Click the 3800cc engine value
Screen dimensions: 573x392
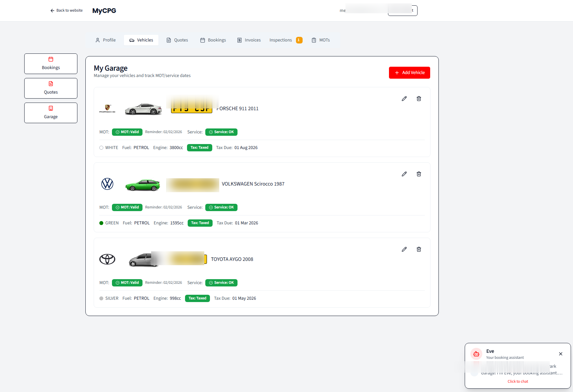[176, 148]
